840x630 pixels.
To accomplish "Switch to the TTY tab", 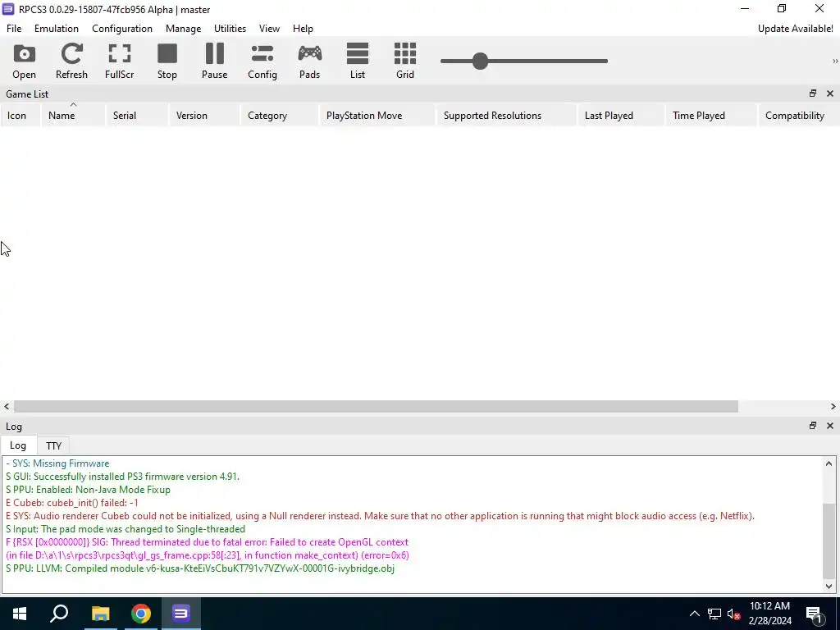I will pos(53,445).
